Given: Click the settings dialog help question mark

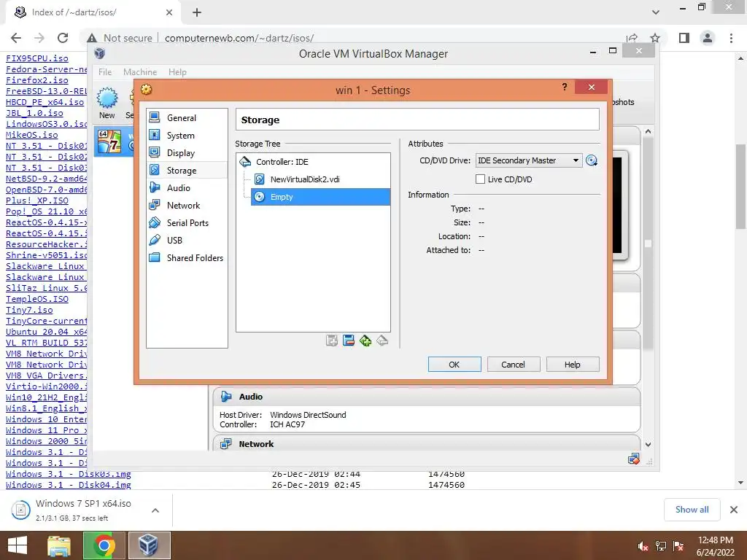Looking at the screenshot, I should pyautogui.click(x=565, y=87).
